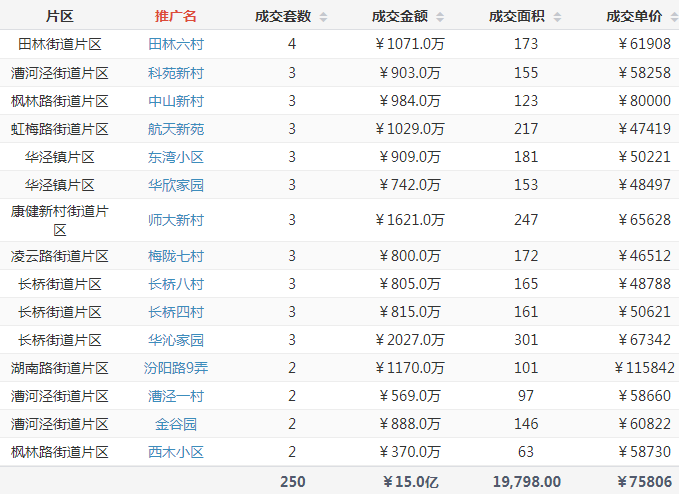This screenshot has height=494, width=679.
Task: Select 华泾镇片区 in 东湾小区 row
Action: coord(60,157)
